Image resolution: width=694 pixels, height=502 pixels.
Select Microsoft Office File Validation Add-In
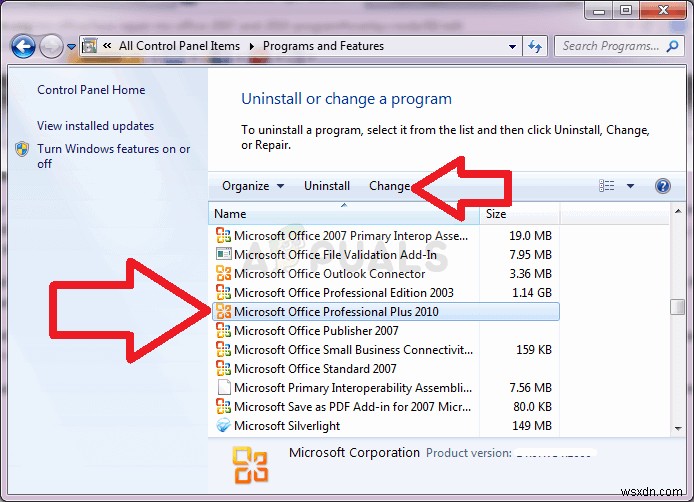384,255
